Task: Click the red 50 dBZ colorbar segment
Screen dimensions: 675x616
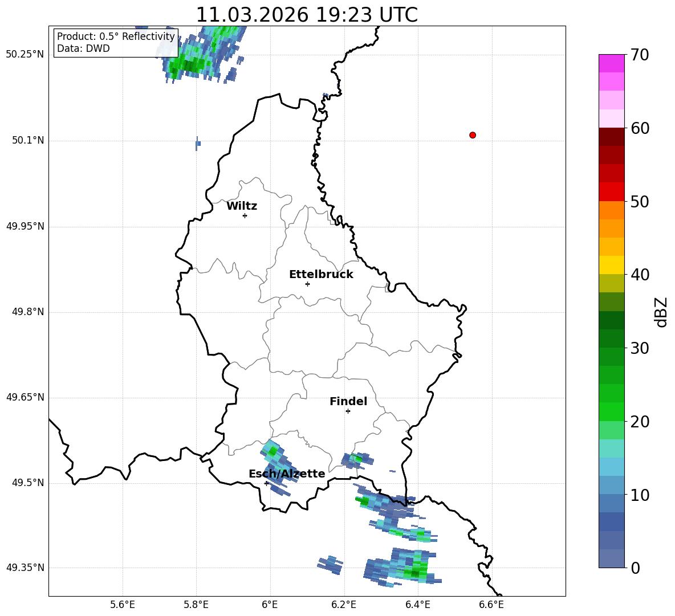Action: pos(611,192)
